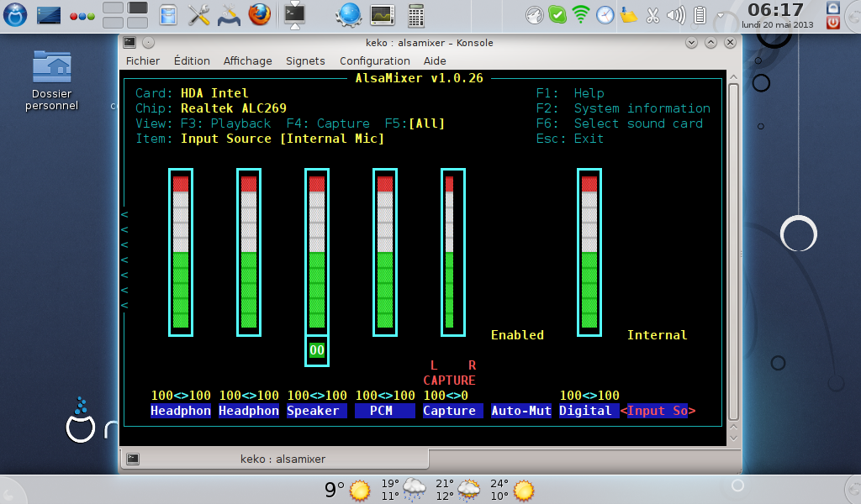The image size is (861, 504).
Task: Click the Capture level bar
Action: click(x=453, y=252)
